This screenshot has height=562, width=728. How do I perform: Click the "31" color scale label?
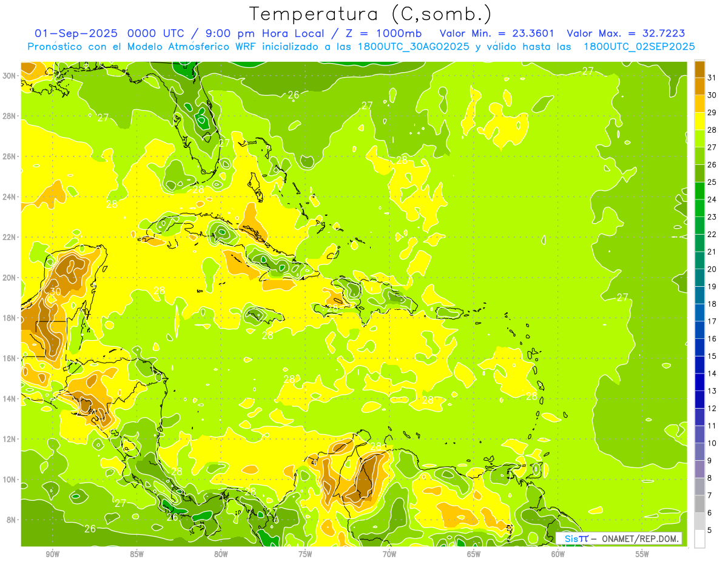coord(712,78)
